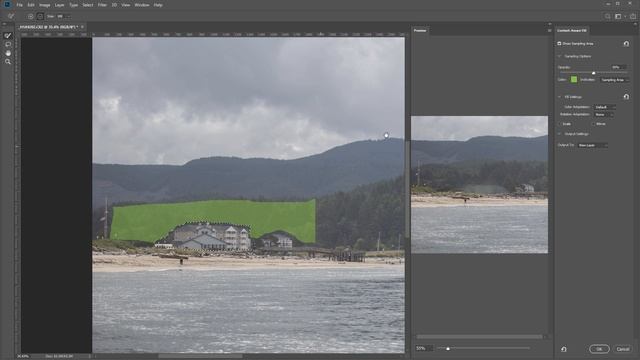640x360 pixels.
Task: Open the Filter menu
Action: 102,5
